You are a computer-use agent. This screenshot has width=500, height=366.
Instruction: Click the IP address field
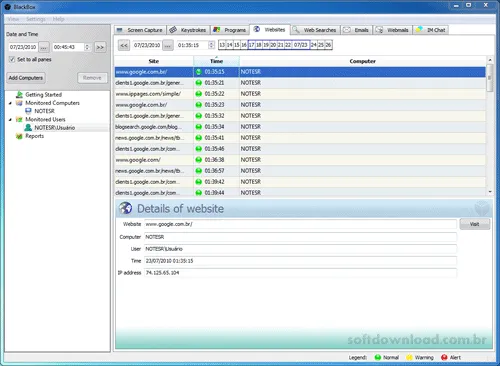point(300,273)
